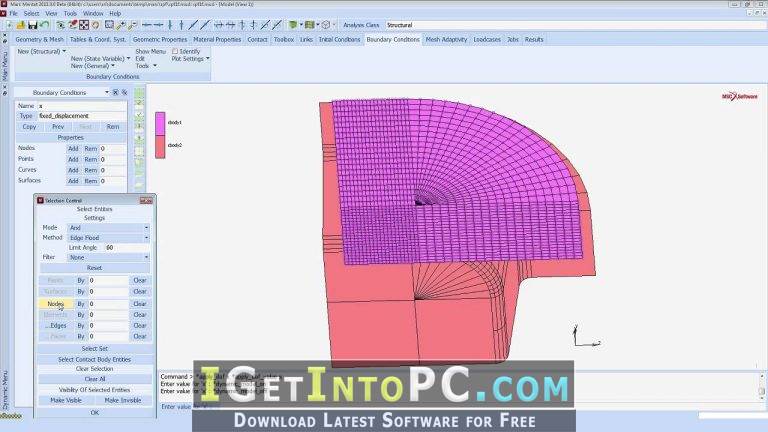Click the red cbody2 legend swatch
This screenshot has width=768, height=432.
(x=160, y=147)
